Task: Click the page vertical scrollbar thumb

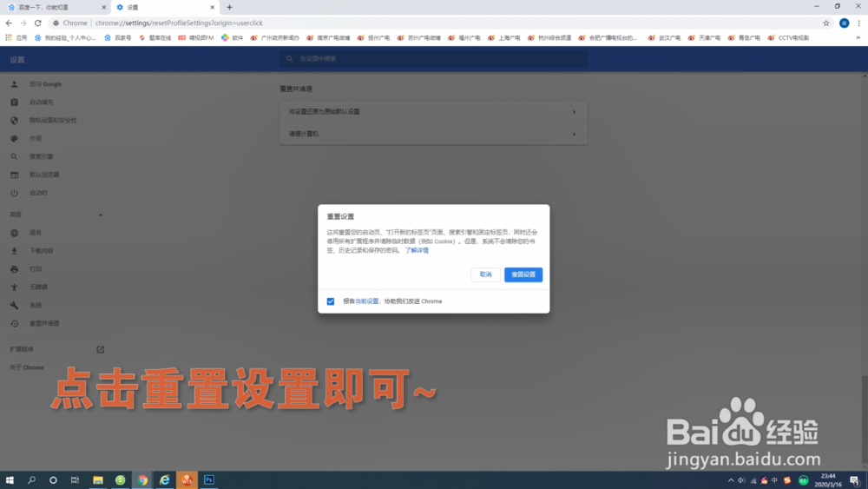Action: [x=865, y=420]
